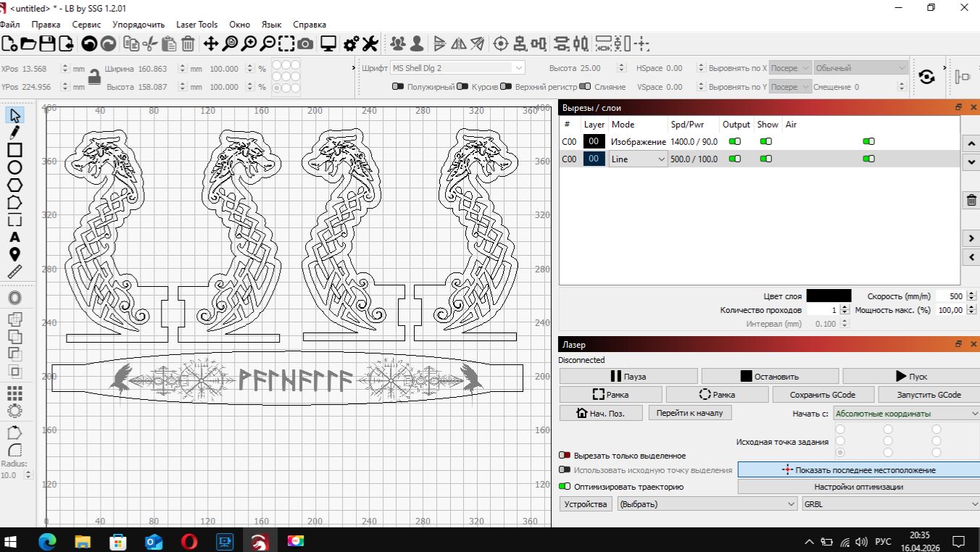This screenshot has width=980, height=552.
Task: Open the Начать с coordinates dropdown
Action: (907, 414)
